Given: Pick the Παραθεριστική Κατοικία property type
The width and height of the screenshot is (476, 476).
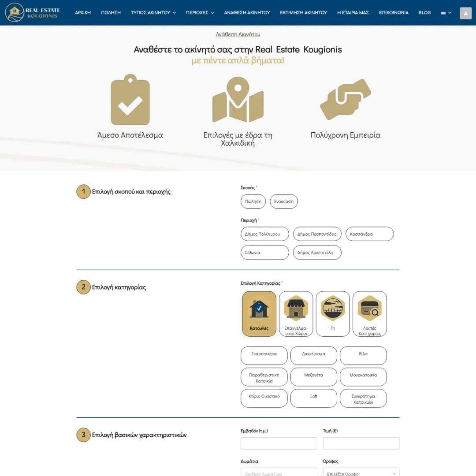Looking at the screenshot, I should (x=264, y=377).
